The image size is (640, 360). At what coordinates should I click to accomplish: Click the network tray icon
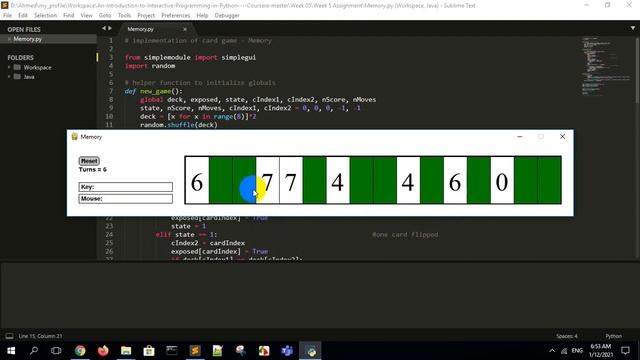(564, 351)
